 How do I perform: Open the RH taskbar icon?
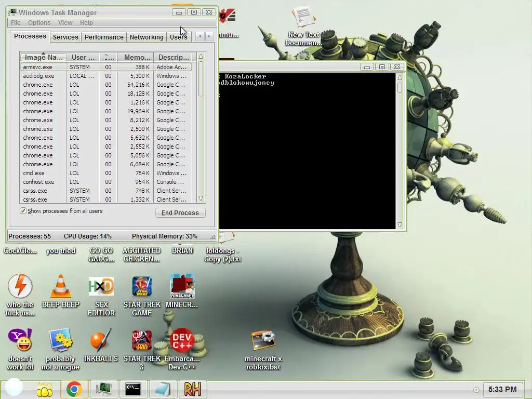point(192,389)
